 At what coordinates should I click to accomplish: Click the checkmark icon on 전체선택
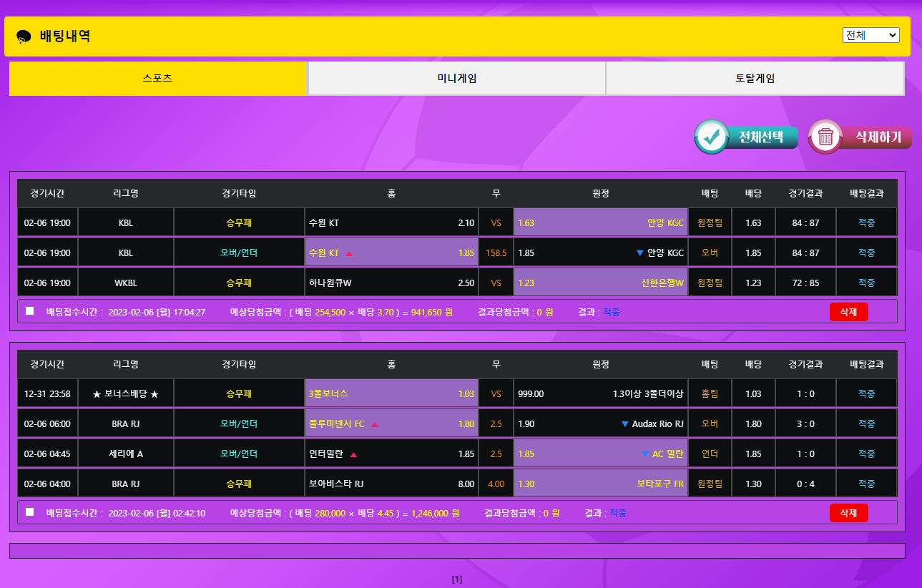coord(711,137)
